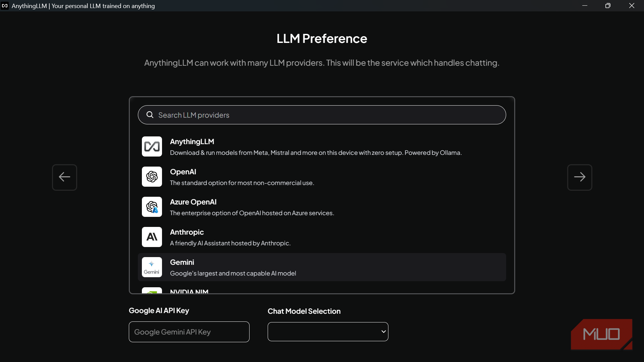
Task: Click 'Google's largest and most capable AI model' text
Action: coord(233,274)
